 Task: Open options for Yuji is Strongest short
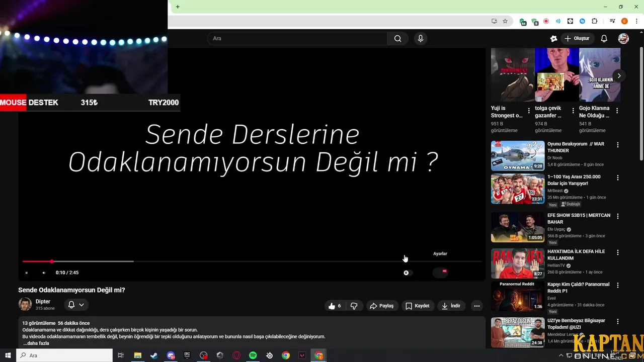(x=529, y=111)
